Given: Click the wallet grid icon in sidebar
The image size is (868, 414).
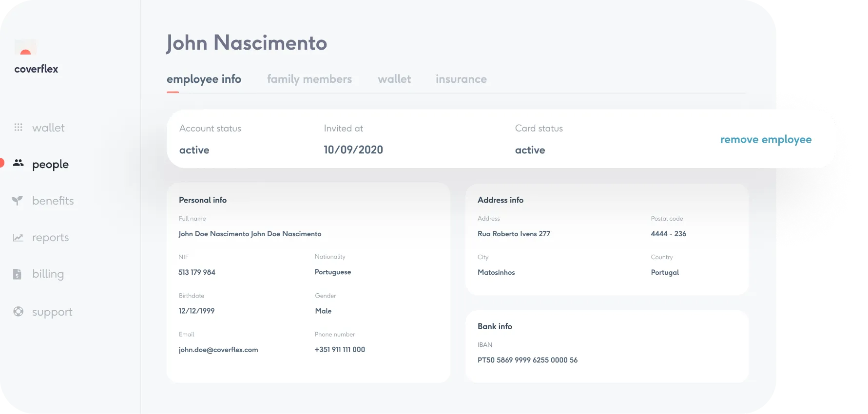Looking at the screenshot, I should tap(19, 128).
